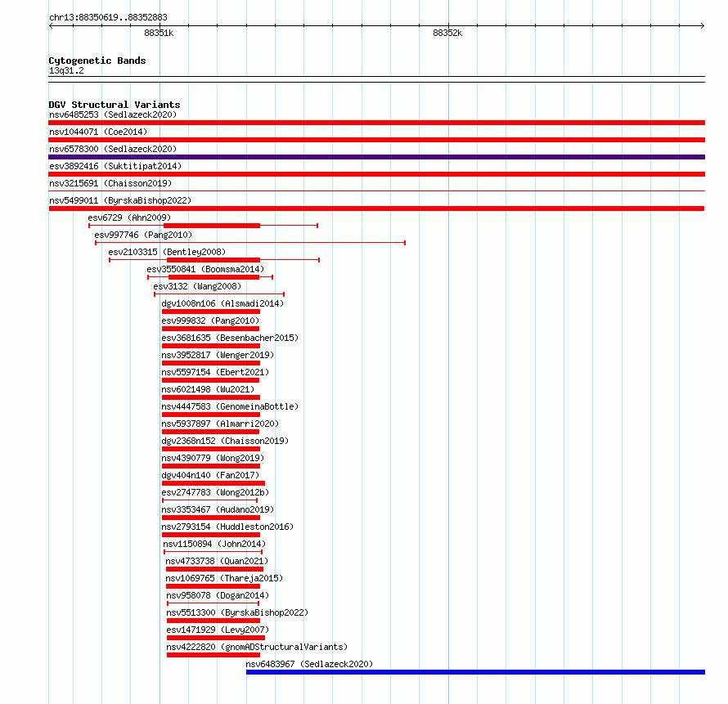The width and height of the screenshot is (728, 704).
Task: Open esv3892416 (Suktitipat2014) label
Action: (115, 166)
